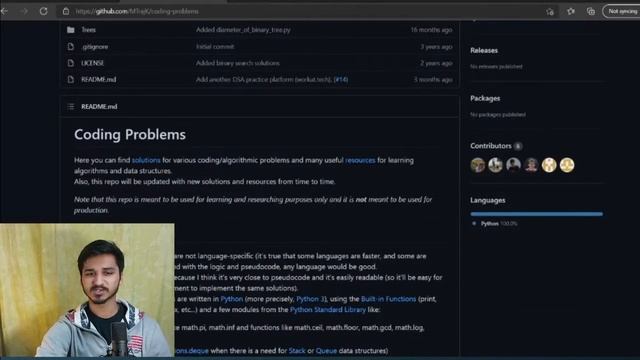
Task: Open the Trees folder
Action: pos(89,30)
